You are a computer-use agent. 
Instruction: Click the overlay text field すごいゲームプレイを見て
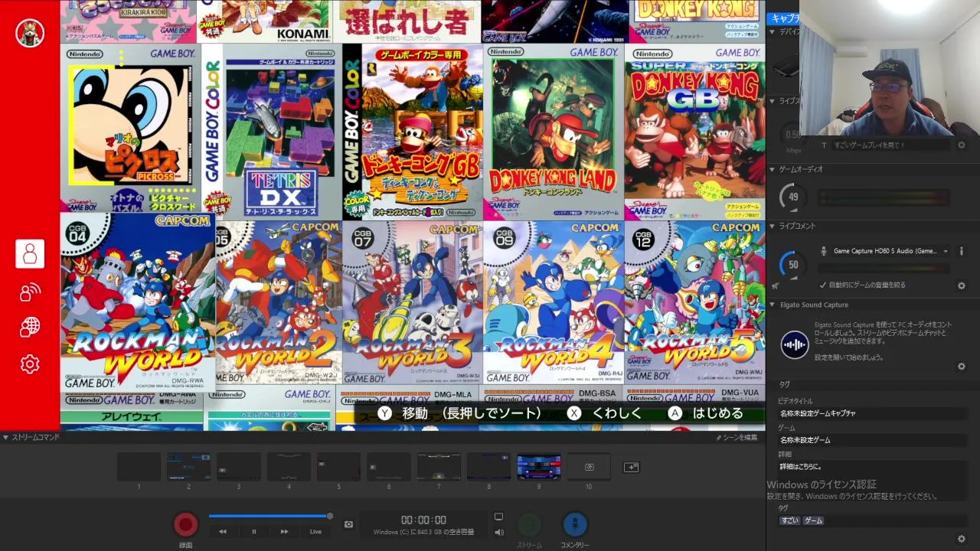click(891, 145)
